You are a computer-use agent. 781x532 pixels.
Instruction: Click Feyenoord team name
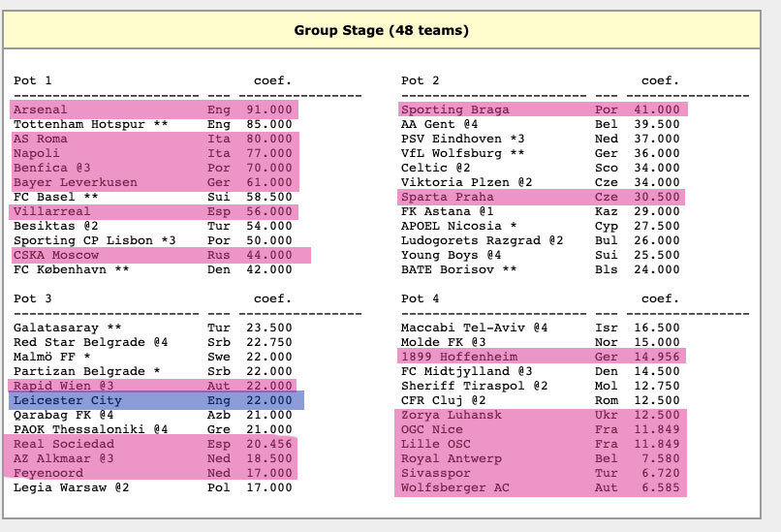[x=47, y=473]
